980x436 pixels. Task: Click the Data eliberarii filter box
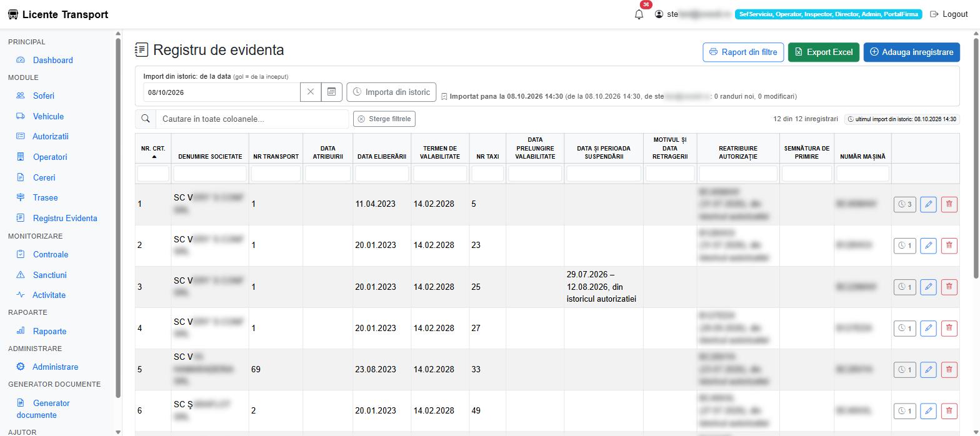[382, 174]
